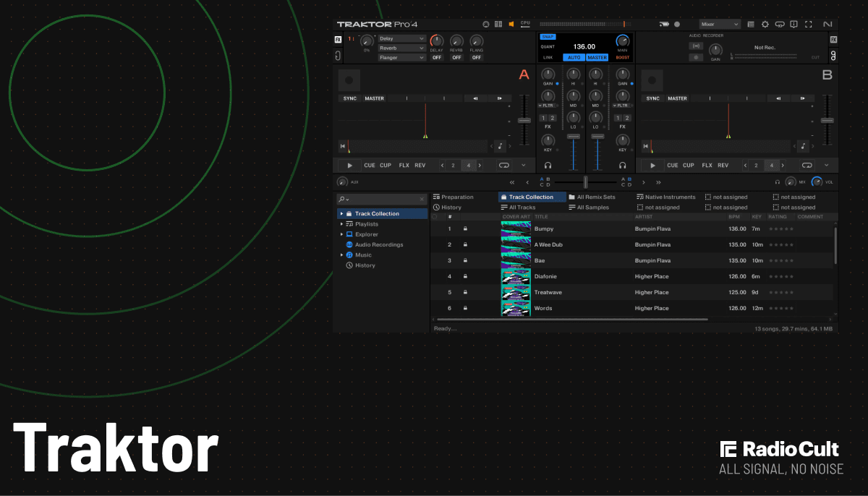Open Traktor preferences gear icon
The width and height of the screenshot is (868, 496).
pos(765,24)
